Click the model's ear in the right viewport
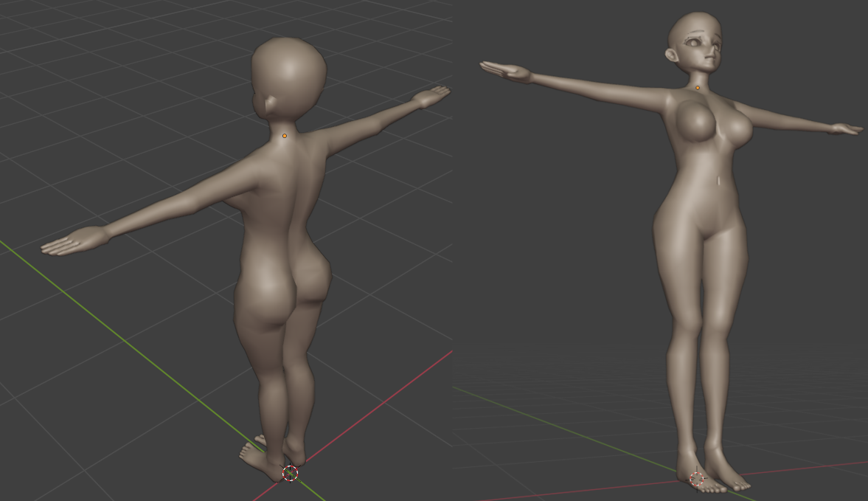Image resolution: width=868 pixels, height=501 pixels. 672,55
